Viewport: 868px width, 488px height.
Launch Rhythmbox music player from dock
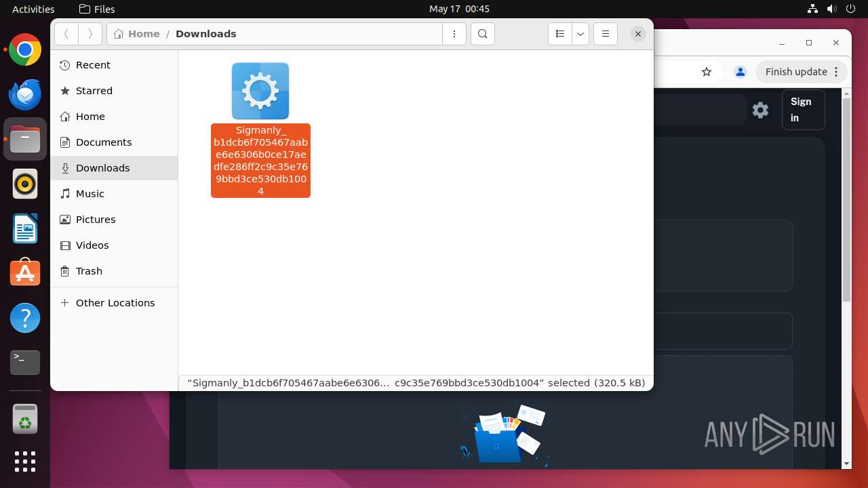[25, 184]
